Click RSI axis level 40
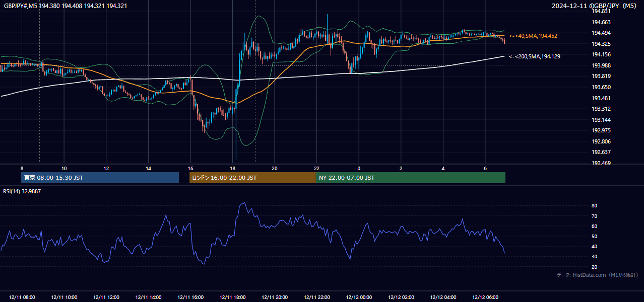The image size is (644, 302). pyautogui.click(x=594, y=246)
